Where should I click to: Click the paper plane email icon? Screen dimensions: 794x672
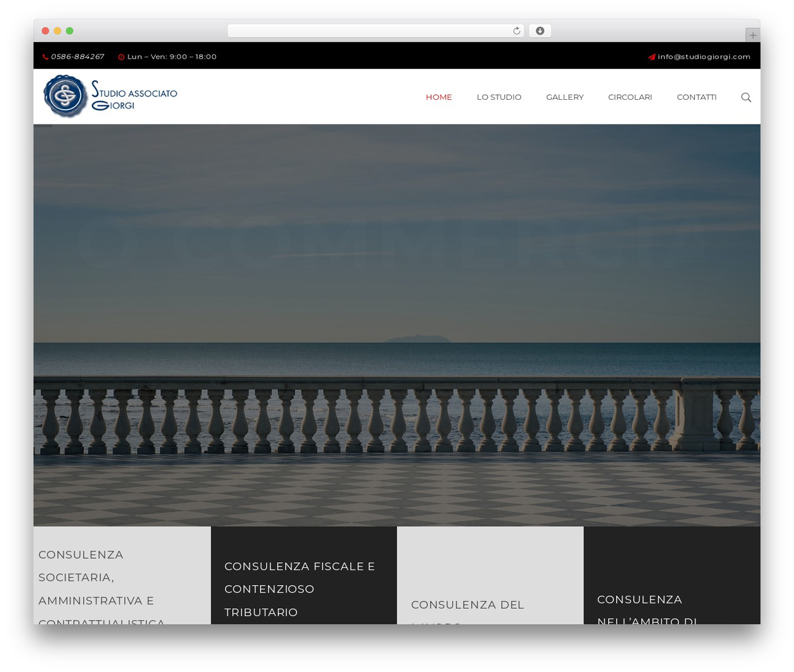[652, 57]
